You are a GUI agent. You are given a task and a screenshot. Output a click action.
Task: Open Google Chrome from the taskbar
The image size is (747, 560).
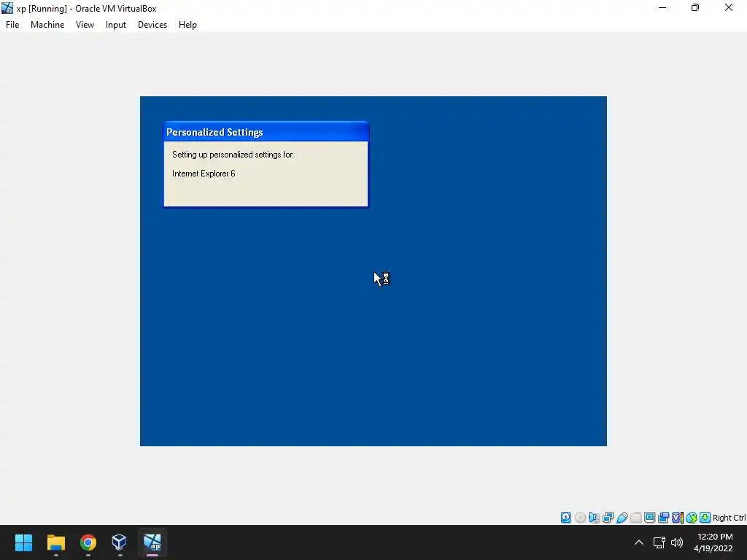coord(88,542)
